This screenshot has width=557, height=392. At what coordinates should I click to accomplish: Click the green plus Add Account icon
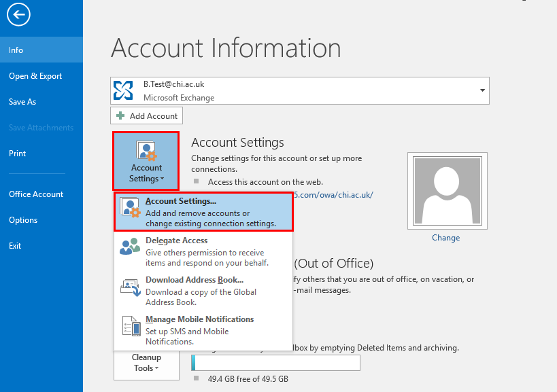pos(121,115)
